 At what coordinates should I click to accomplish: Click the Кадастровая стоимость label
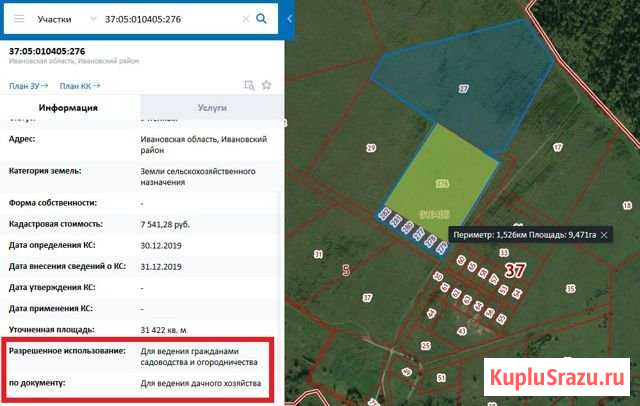click(x=56, y=224)
